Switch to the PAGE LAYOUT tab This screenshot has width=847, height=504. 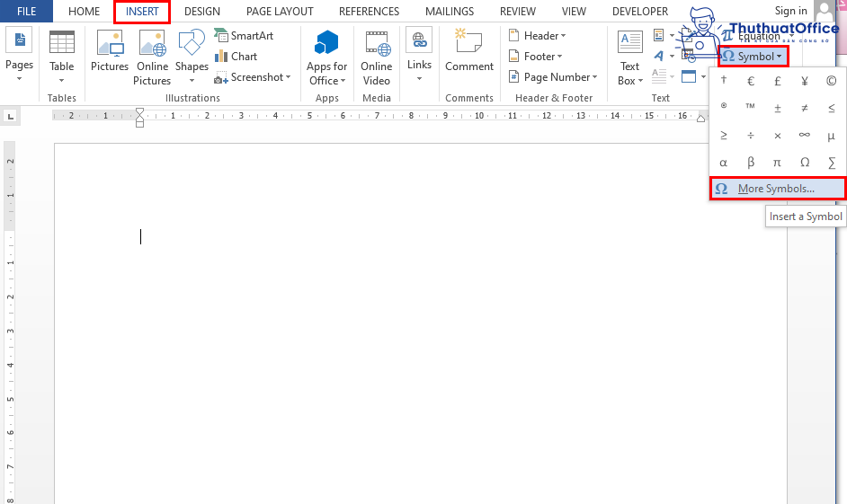tap(280, 12)
